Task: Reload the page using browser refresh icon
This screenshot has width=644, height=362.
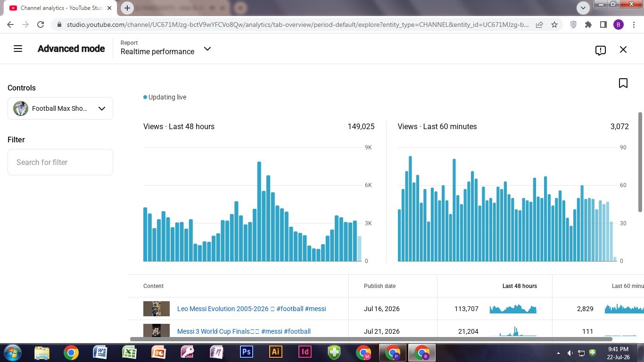Action: (41, 25)
